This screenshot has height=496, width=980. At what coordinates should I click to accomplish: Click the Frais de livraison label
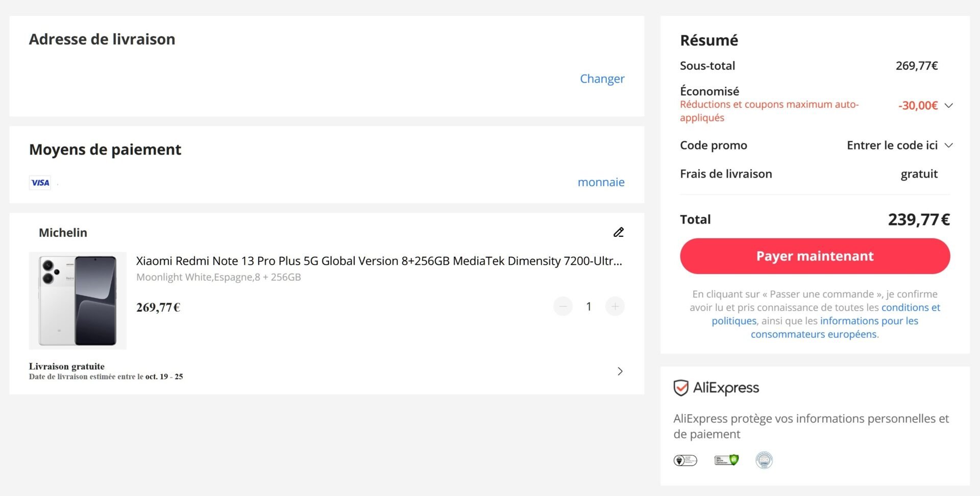[x=726, y=174]
